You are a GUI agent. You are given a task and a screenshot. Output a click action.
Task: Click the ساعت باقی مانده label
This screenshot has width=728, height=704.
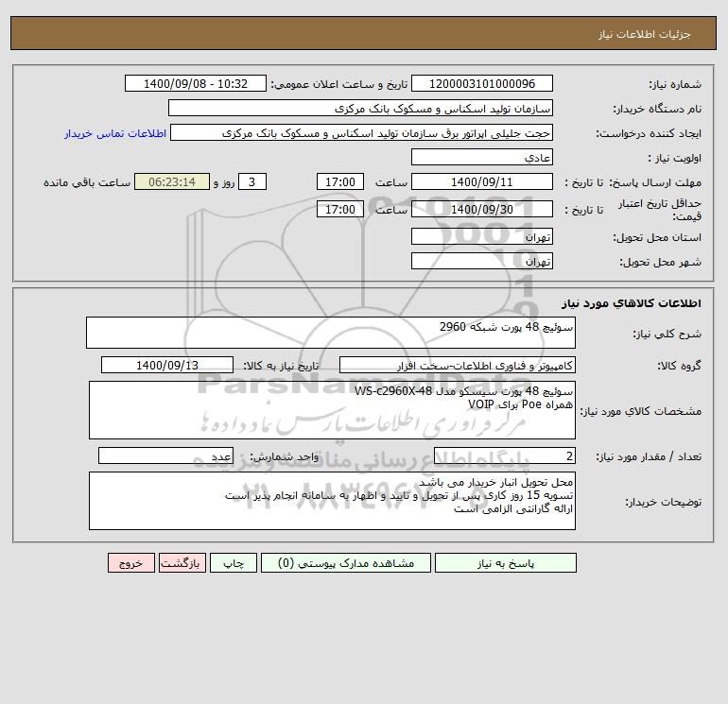(x=87, y=182)
